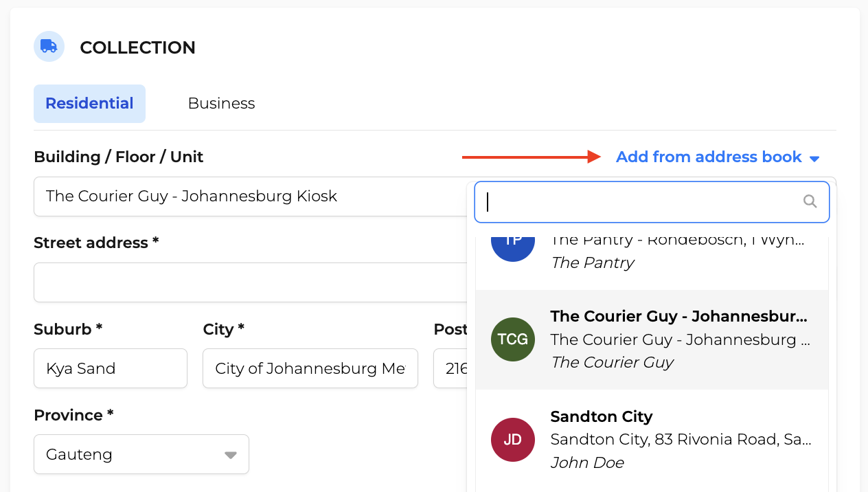Open the Add from address book link
The image size is (868, 492).
tap(709, 157)
